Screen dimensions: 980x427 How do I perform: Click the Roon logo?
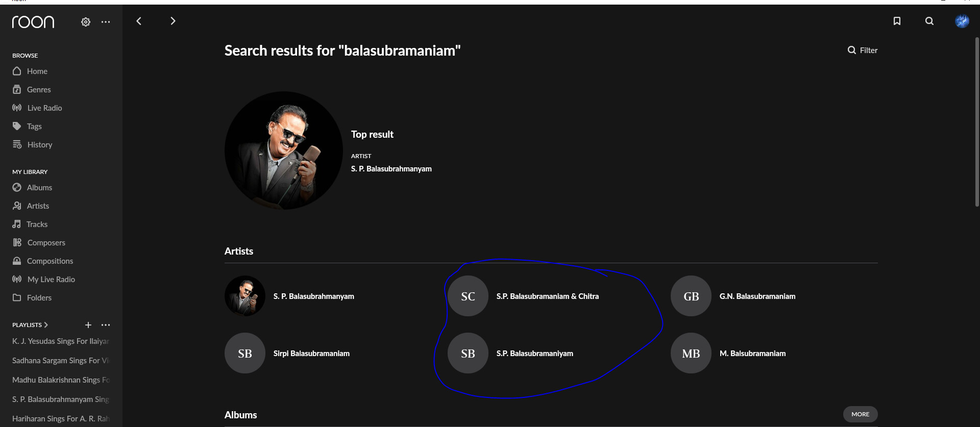[33, 22]
